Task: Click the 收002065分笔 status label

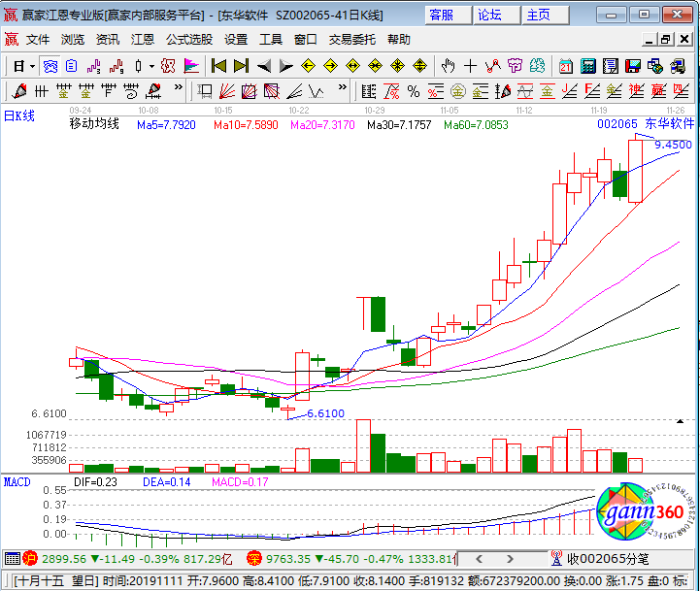Action: pos(608,558)
